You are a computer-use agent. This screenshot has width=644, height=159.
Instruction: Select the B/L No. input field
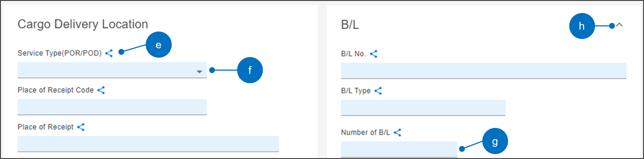pyautogui.click(x=483, y=71)
